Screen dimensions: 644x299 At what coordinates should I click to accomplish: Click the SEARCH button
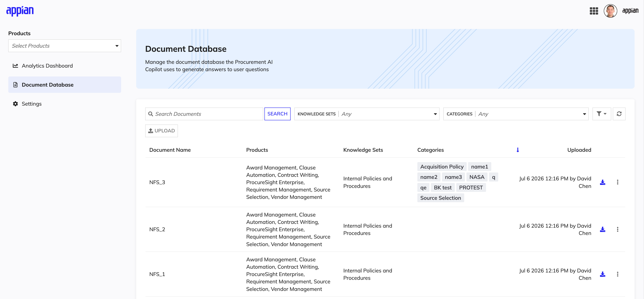[277, 114]
